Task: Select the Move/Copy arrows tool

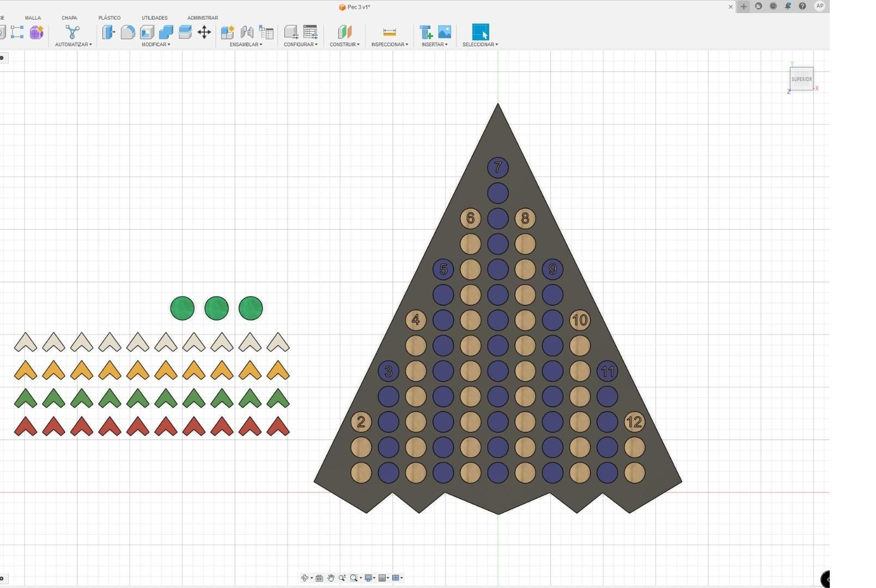Action: point(204,32)
